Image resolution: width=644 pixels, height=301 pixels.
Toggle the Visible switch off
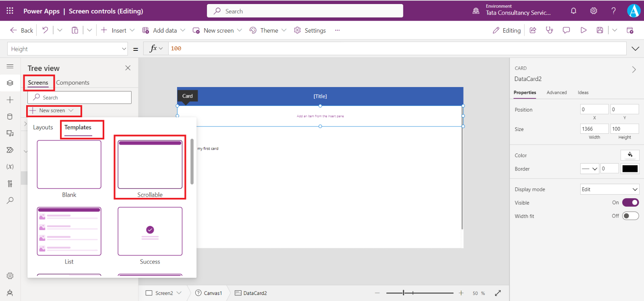(630, 203)
